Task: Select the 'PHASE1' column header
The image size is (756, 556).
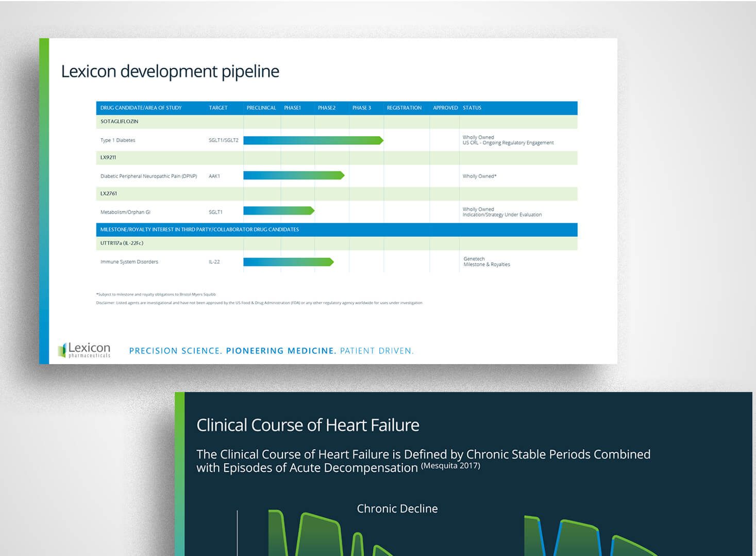Action: [x=292, y=108]
